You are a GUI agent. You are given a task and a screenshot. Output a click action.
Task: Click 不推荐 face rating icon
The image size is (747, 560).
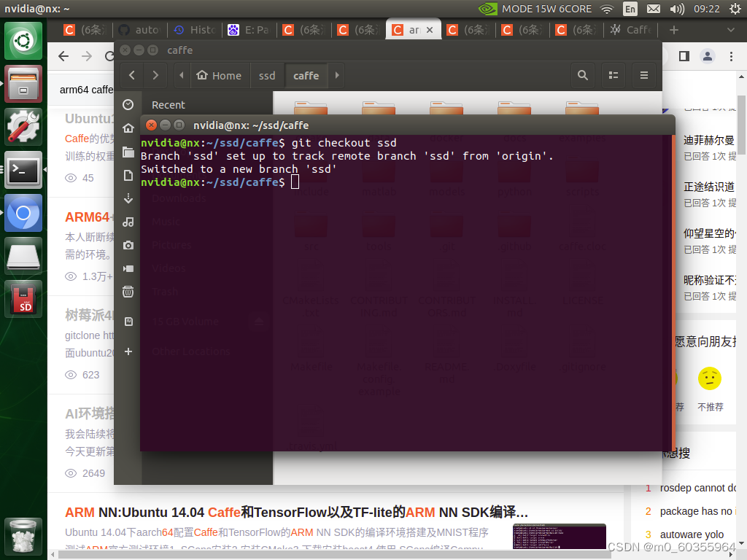[709, 378]
